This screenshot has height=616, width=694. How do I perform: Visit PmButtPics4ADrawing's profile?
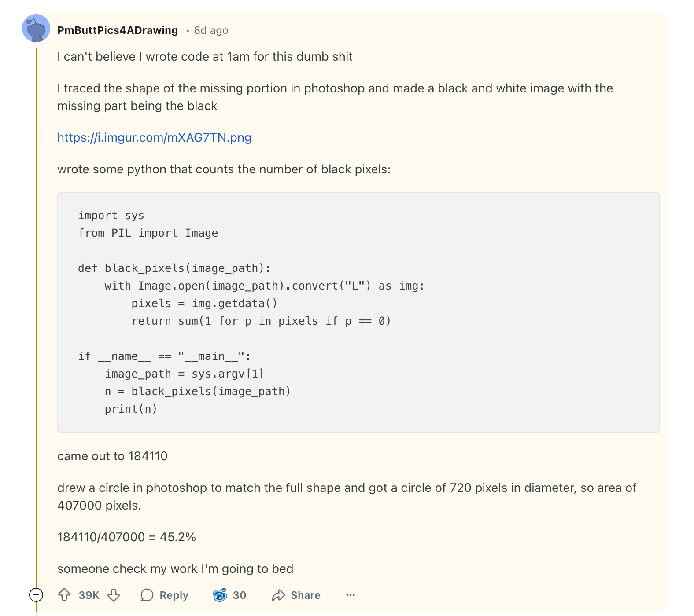(118, 30)
